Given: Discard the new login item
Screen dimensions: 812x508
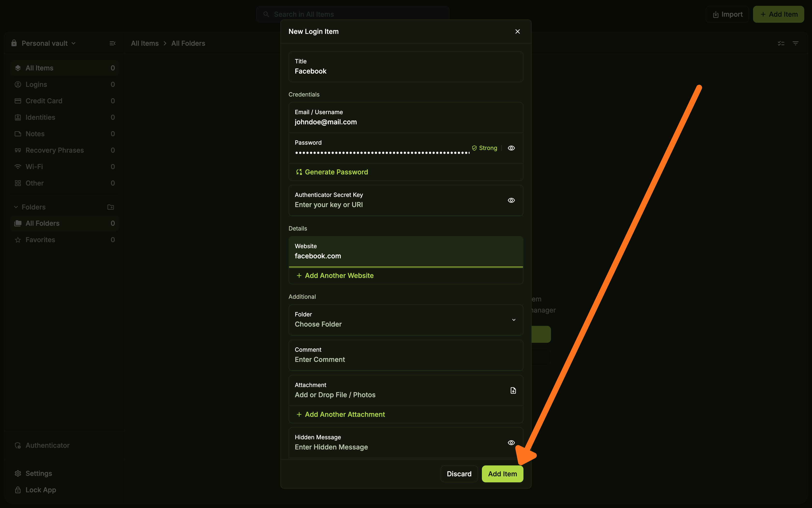Looking at the screenshot, I should (x=459, y=474).
